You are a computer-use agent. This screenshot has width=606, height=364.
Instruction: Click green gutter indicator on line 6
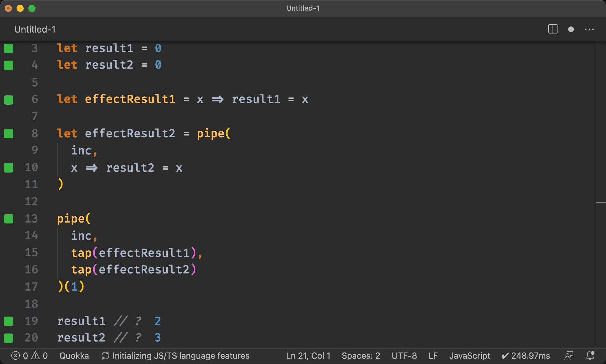9,99
